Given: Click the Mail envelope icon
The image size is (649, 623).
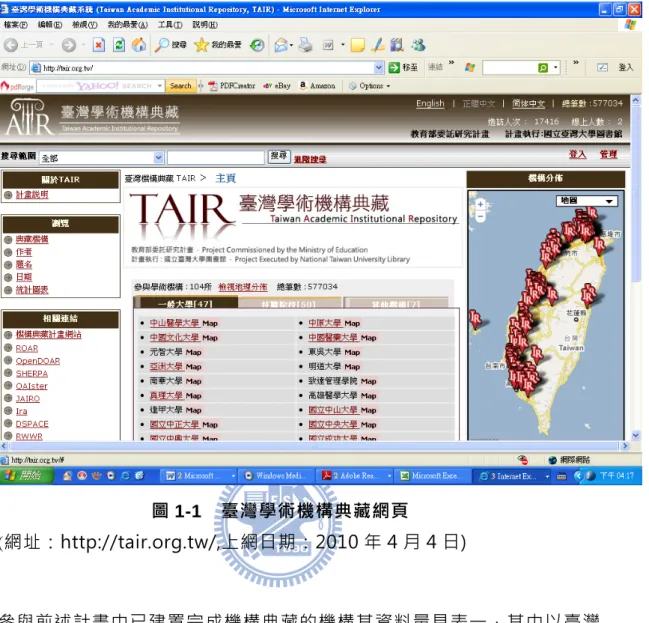Looking at the screenshot, I should coord(281,45).
